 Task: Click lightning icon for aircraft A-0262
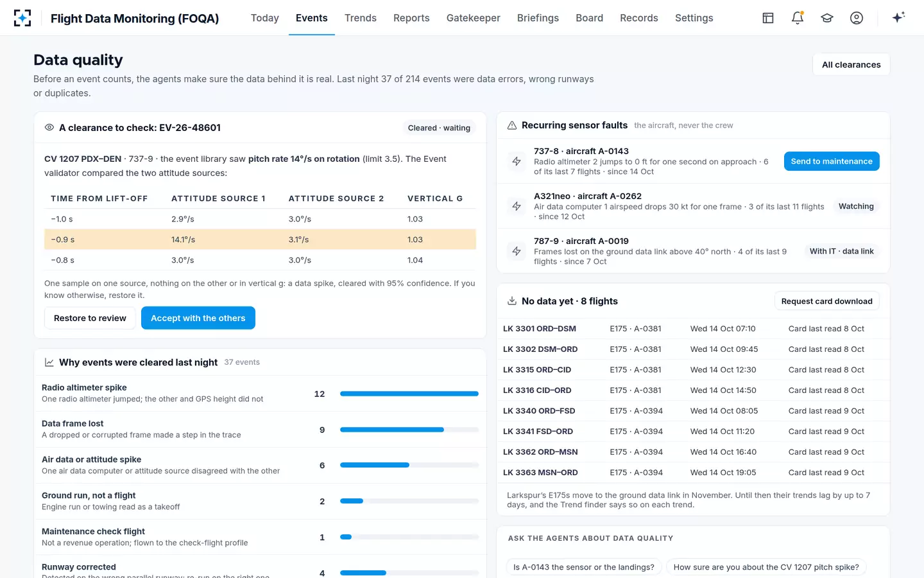point(517,206)
